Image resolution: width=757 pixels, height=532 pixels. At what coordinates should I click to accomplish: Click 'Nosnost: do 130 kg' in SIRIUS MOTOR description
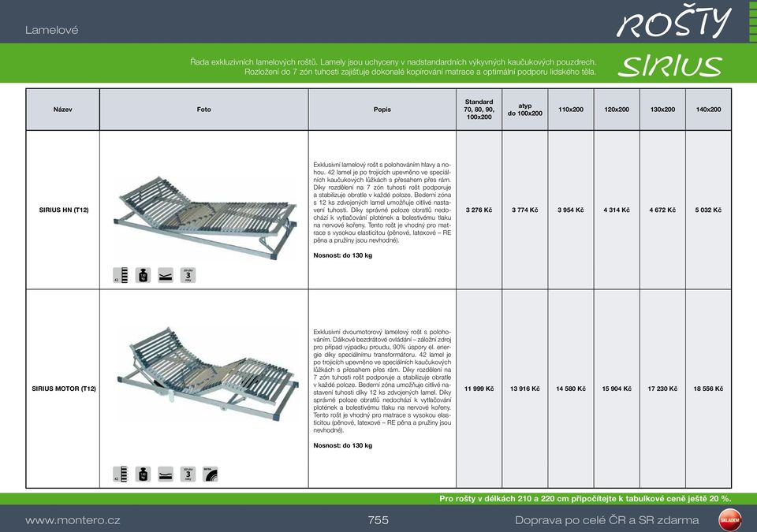[x=343, y=445]
